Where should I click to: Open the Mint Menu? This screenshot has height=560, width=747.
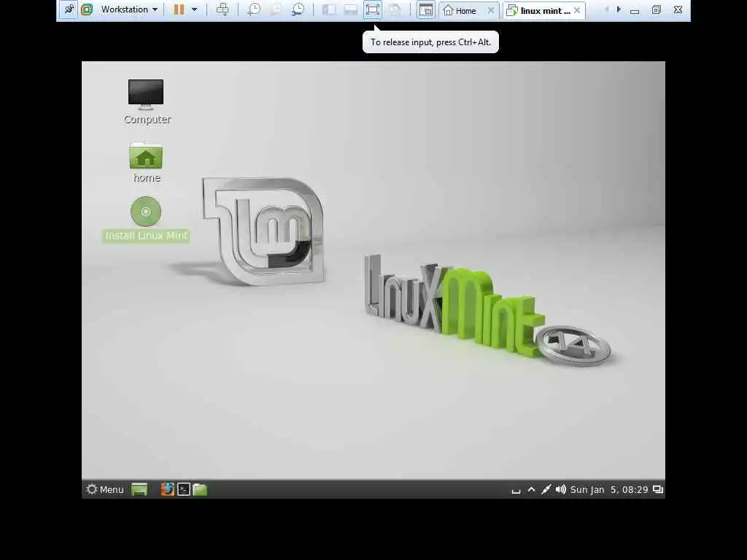105,489
